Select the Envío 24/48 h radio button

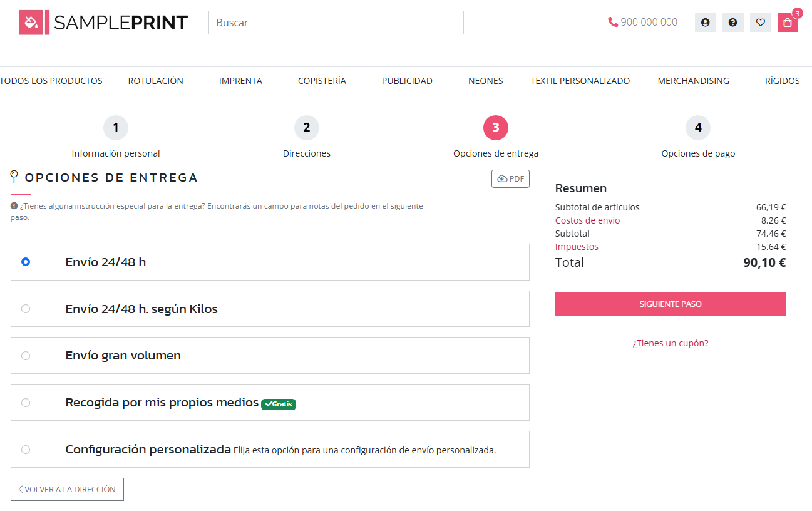26,262
